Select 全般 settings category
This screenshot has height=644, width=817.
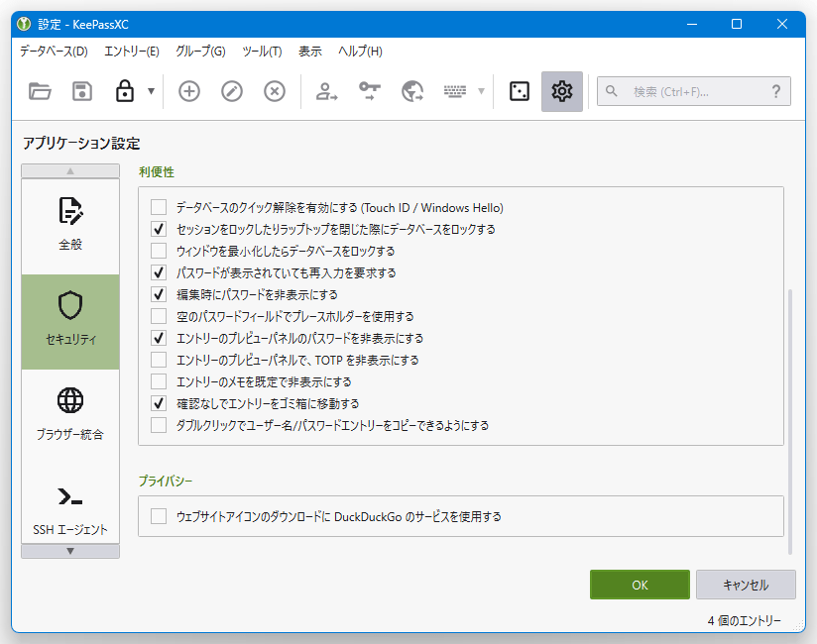[70, 227]
